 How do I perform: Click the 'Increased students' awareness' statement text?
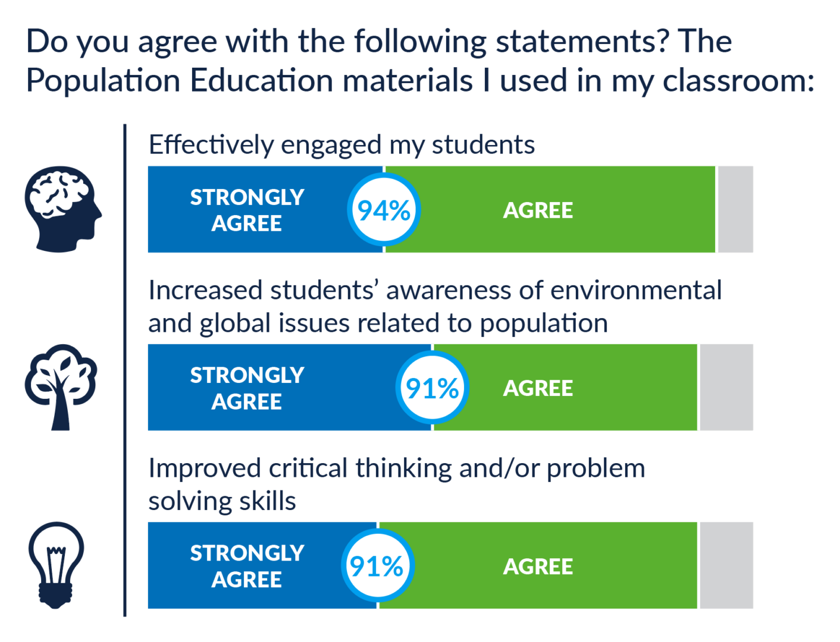(435, 307)
